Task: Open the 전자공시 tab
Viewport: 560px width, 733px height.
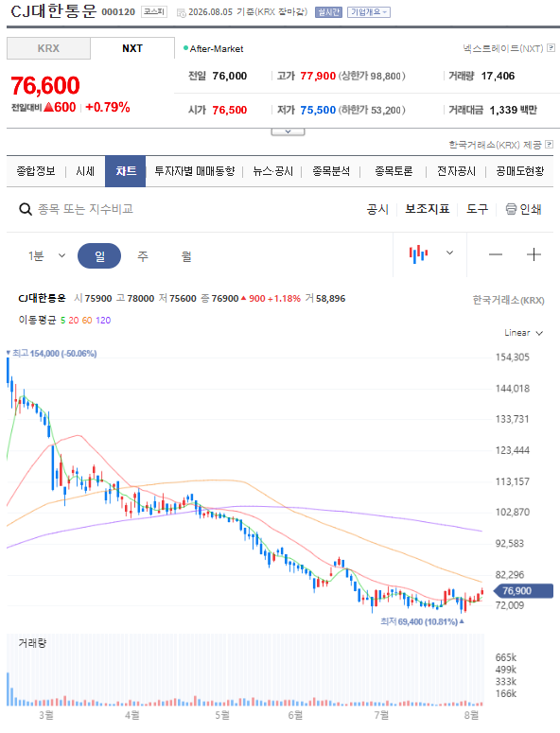Action: 456,171
